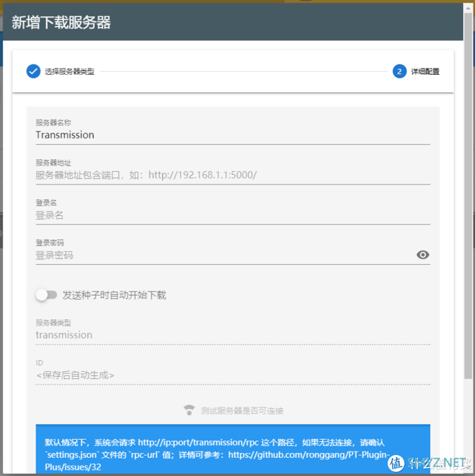Toggle password visibility eye icon
Image resolution: width=475 pixels, height=476 pixels.
(423, 254)
